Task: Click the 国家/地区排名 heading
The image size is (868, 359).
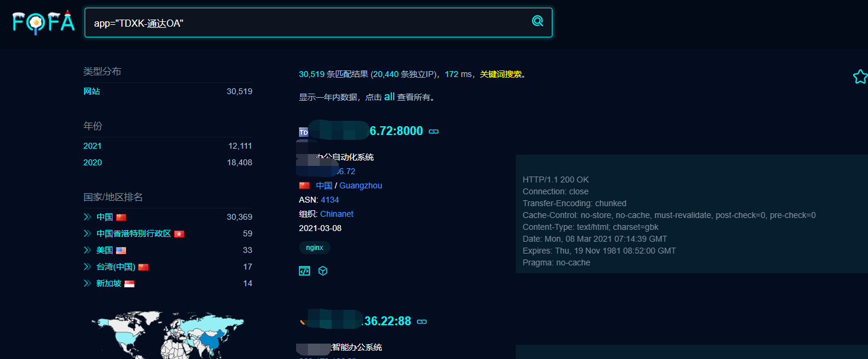Action: click(x=113, y=197)
